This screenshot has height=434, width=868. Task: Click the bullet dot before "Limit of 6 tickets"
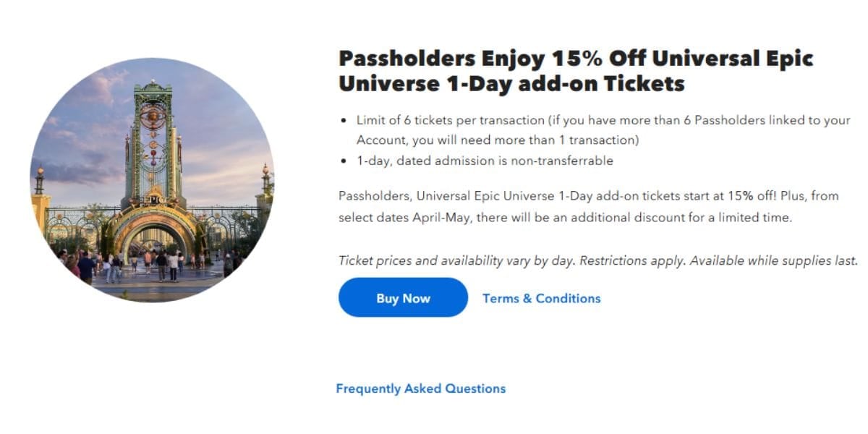[x=343, y=120]
